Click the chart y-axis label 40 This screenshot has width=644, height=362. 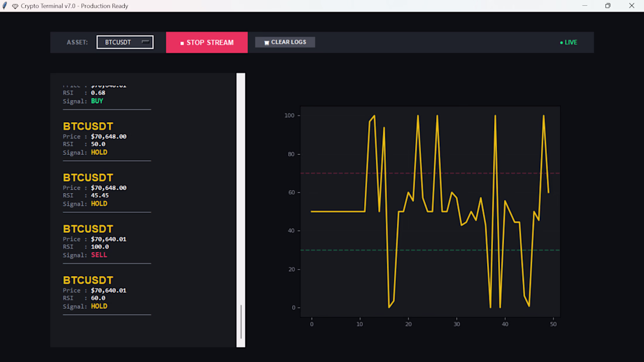pyautogui.click(x=291, y=230)
